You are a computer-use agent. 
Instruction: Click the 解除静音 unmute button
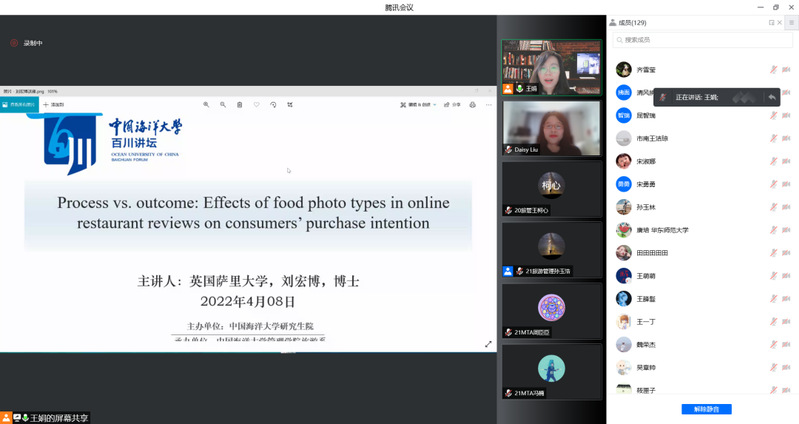coord(706,409)
